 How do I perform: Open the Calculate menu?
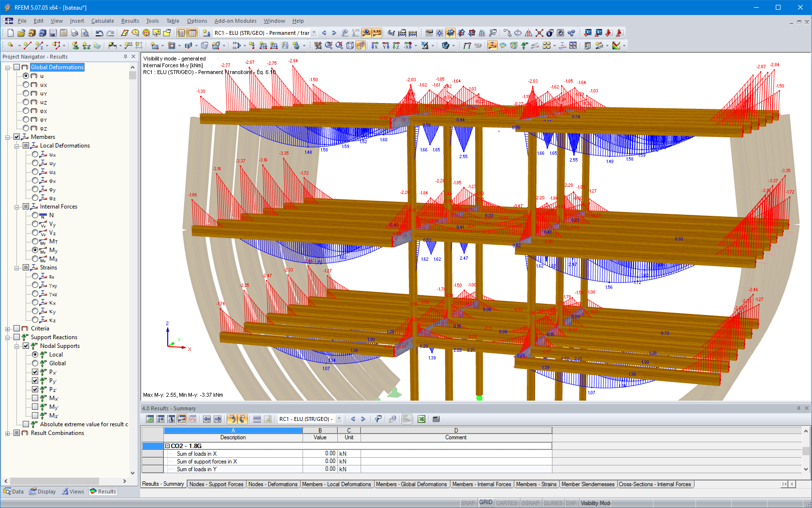[102, 21]
